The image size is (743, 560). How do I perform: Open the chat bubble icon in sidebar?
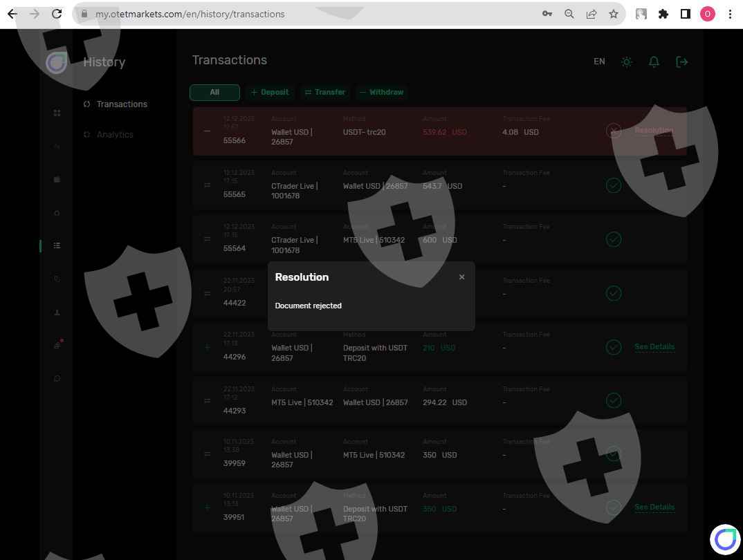[57, 378]
